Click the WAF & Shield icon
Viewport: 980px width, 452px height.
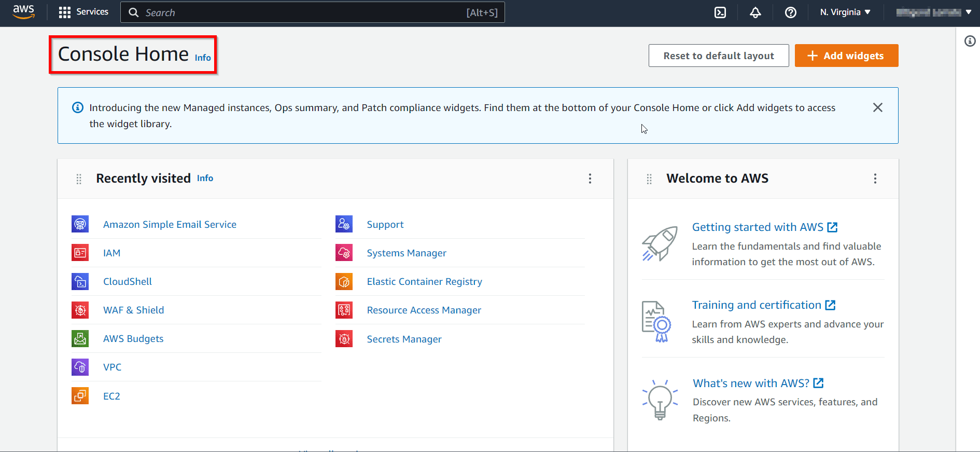(x=80, y=310)
